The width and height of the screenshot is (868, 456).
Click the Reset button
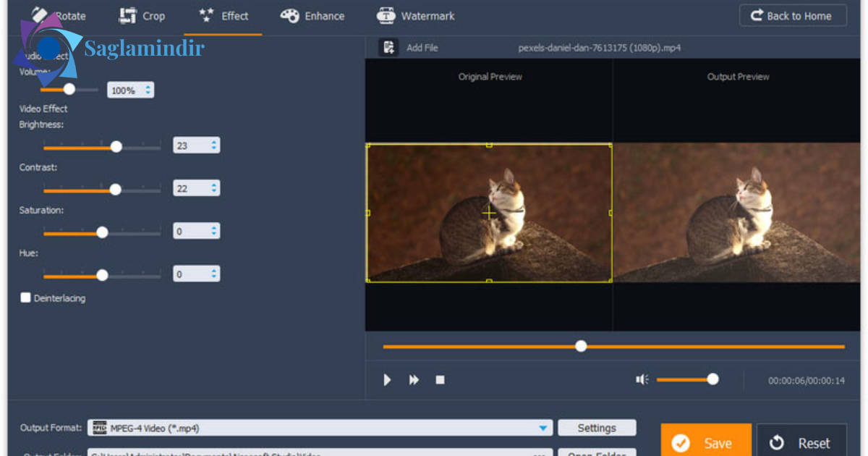tap(801, 440)
